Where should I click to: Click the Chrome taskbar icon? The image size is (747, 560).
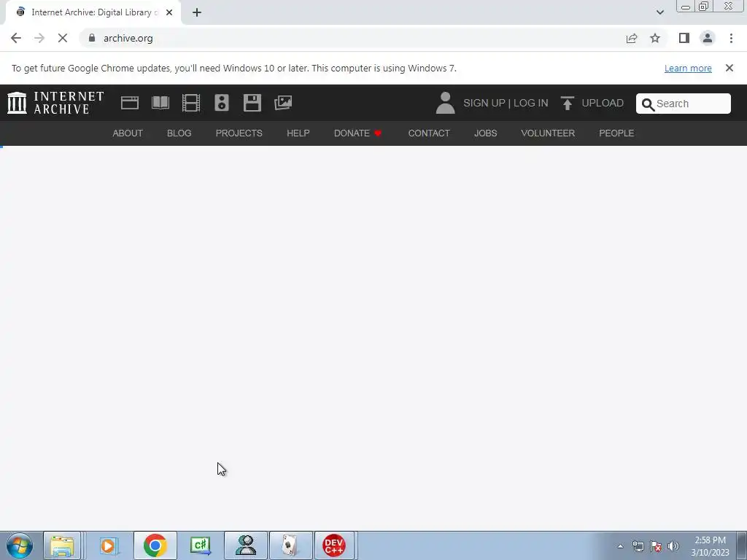[155, 545]
